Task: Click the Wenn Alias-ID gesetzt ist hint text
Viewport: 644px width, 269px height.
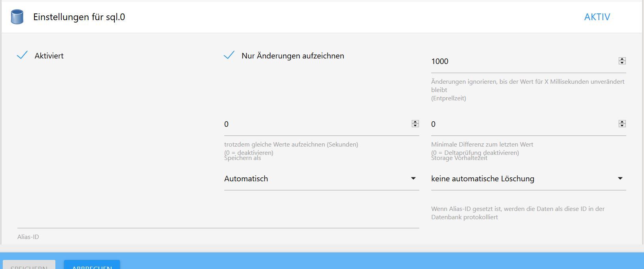Action: [x=518, y=213]
